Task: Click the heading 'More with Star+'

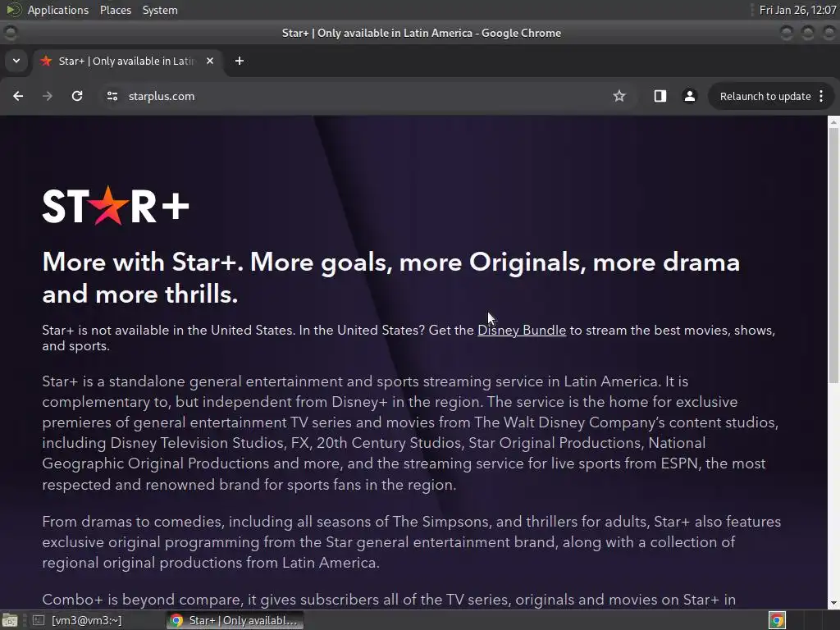Action: [x=391, y=278]
